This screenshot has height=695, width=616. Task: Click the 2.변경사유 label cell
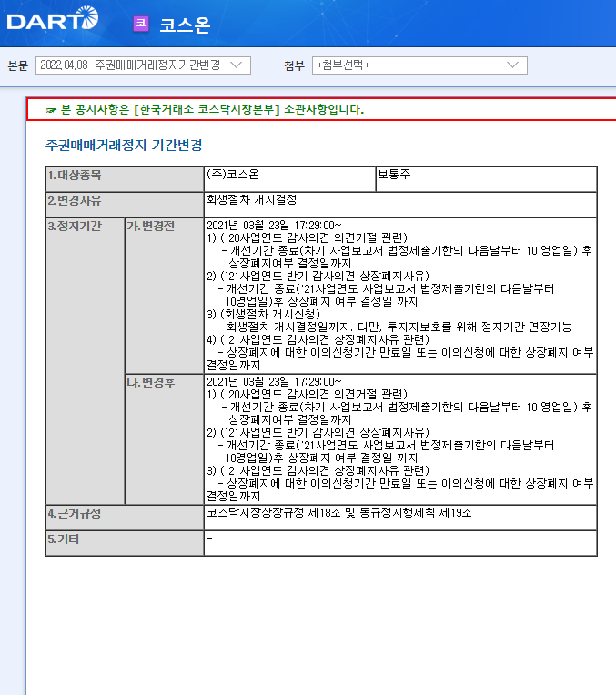tap(125, 205)
